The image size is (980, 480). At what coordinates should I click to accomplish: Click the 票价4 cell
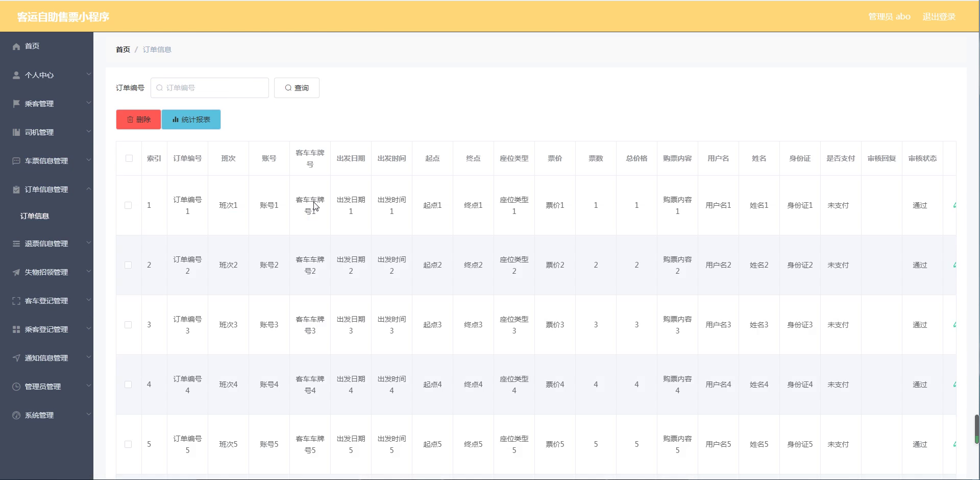coord(555,385)
